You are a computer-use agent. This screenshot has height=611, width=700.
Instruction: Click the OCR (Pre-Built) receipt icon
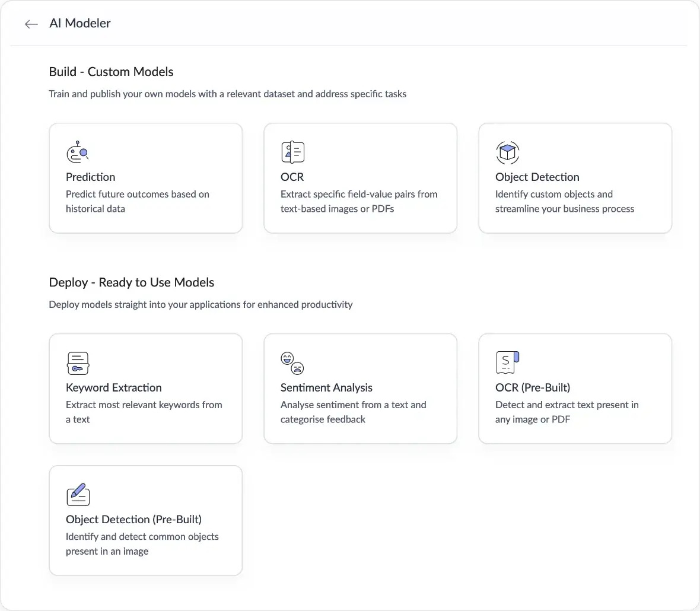[507, 362]
